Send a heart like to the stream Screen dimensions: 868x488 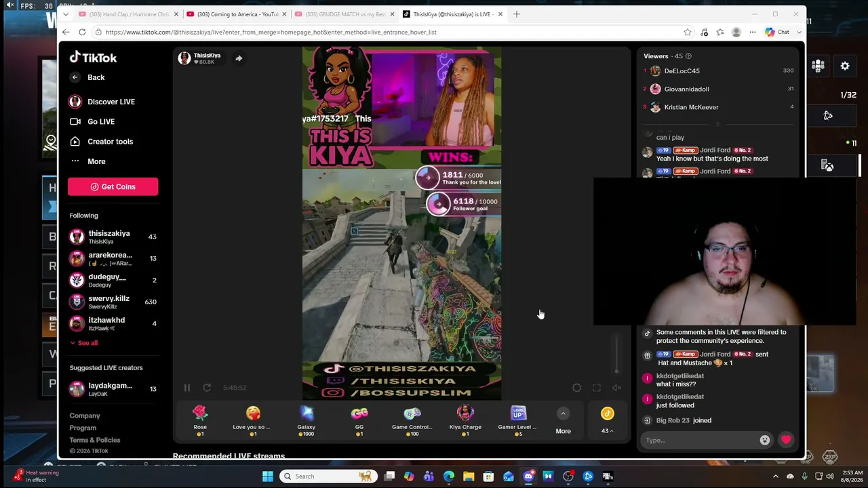pos(786,441)
